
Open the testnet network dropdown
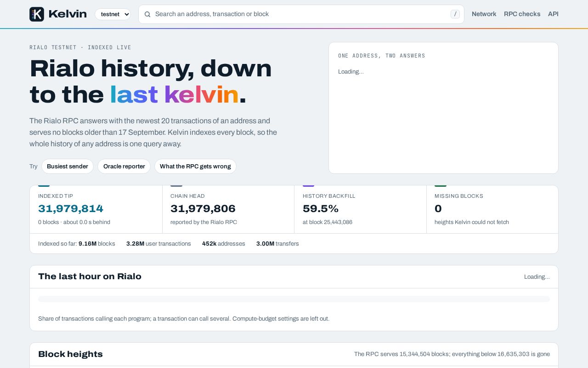(113, 14)
